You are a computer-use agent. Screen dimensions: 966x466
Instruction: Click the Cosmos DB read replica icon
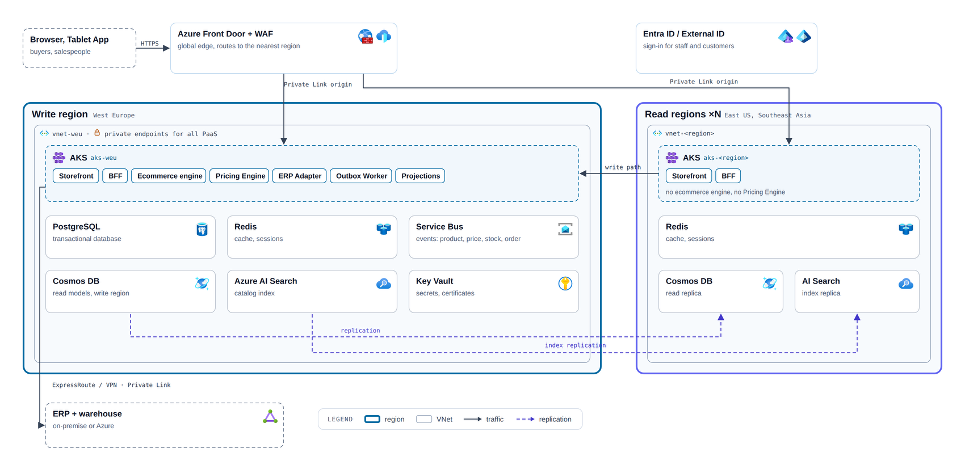pyautogui.click(x=769, y=284)
